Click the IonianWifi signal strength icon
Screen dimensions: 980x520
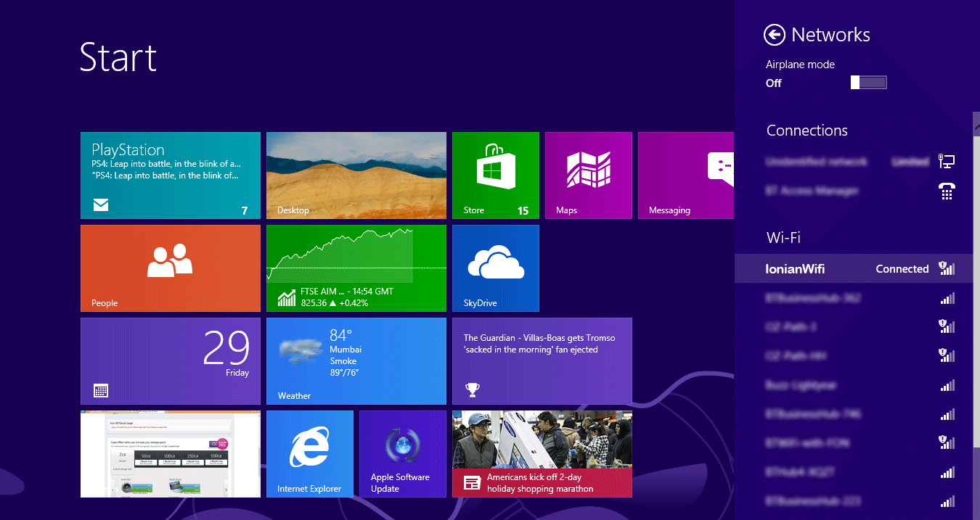[947, 268]
